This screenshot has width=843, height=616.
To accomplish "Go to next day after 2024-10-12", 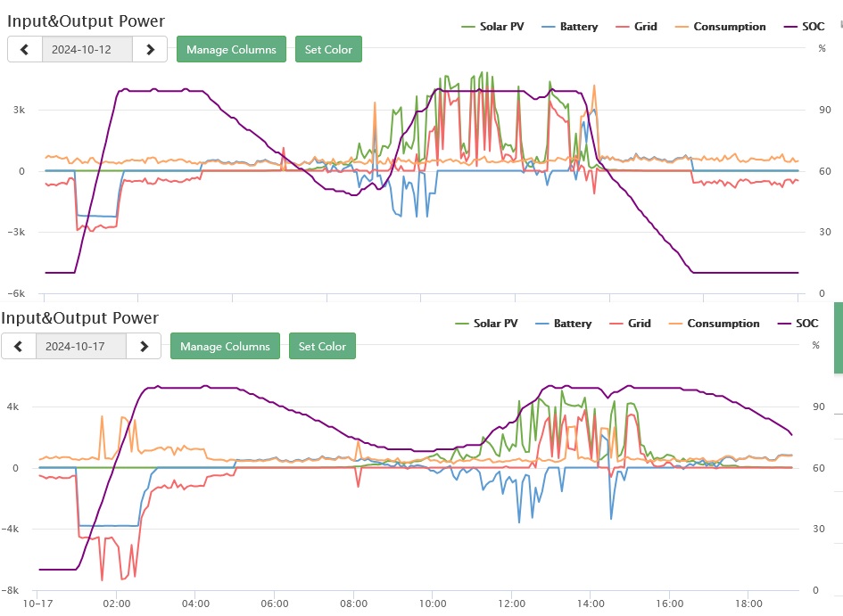I will (x=150, y=50).
